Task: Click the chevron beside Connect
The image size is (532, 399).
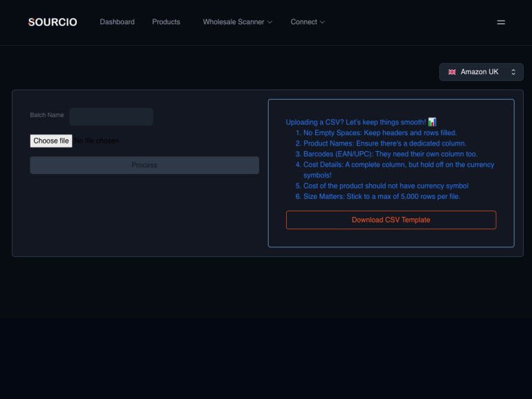Action: pyautogui.click(x=322, y=22)
